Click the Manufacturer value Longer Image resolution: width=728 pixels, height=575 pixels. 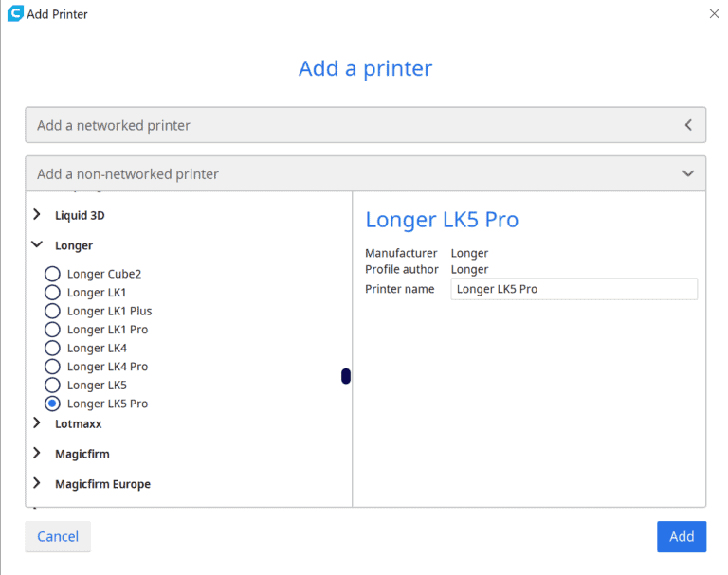469,253
